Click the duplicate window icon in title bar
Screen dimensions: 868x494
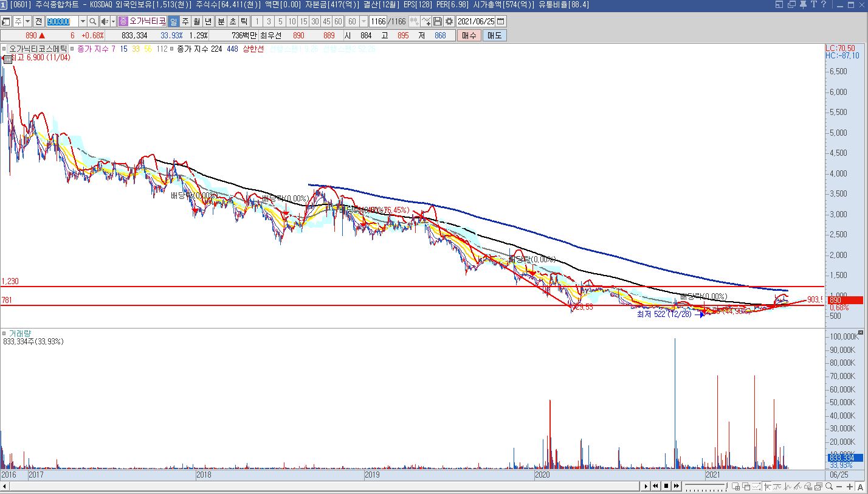791,4
